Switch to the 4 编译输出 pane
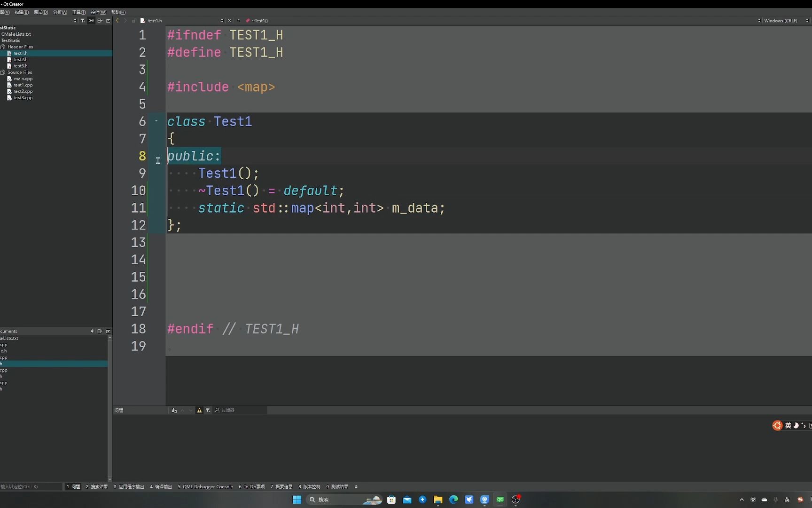The width and height of the screenshot is (812, 508). tap(161, 486)
